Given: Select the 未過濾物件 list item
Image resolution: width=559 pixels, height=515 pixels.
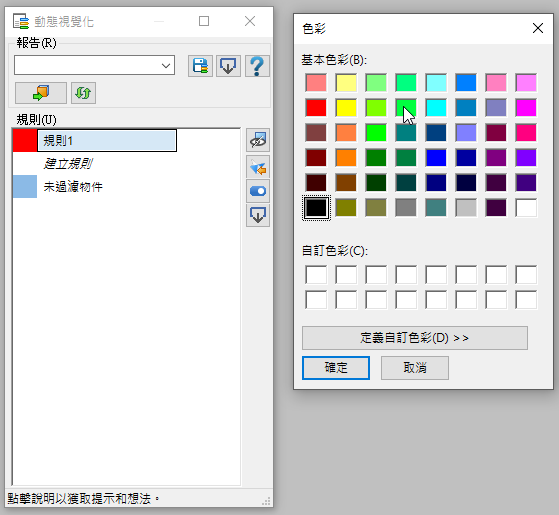Looking at the screenshot, I should point(73,186).
